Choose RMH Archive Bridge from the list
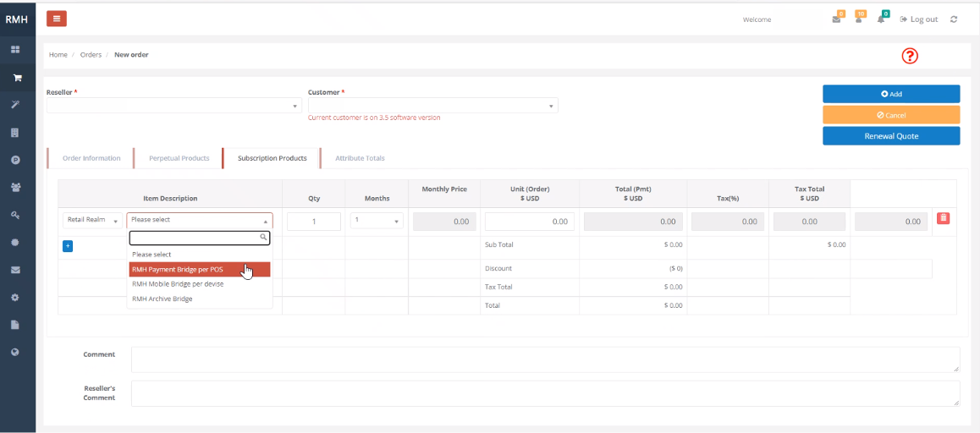This screenshot has height=433, width=980. (162, 299)
